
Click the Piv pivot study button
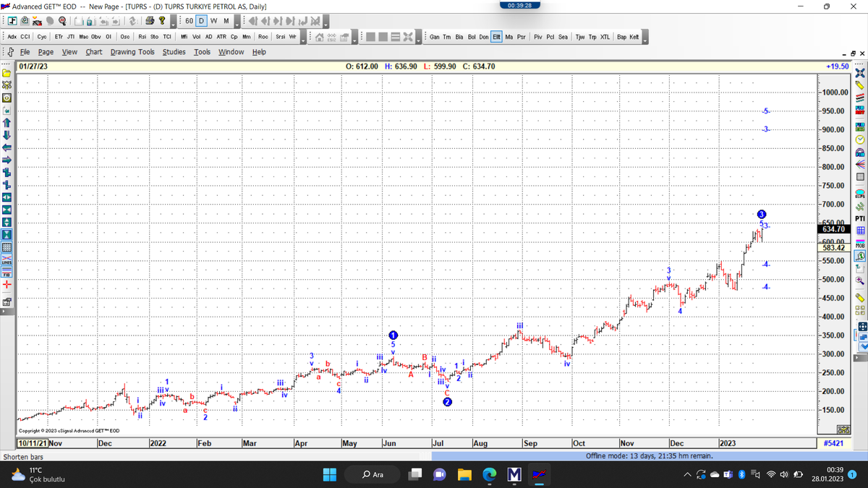(x=538, y=37)
